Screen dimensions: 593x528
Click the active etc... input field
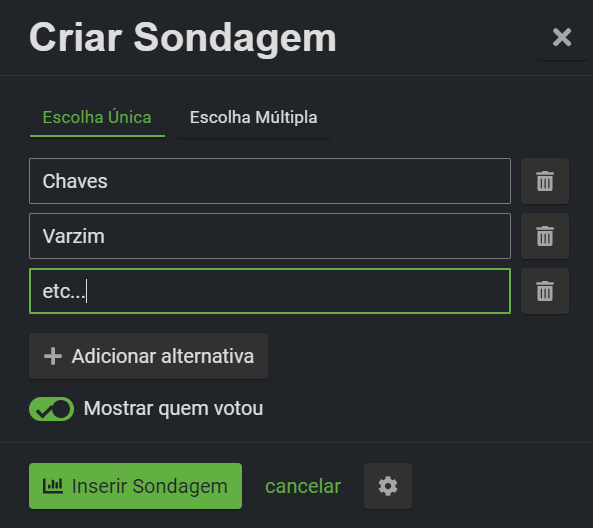tap(270, 291)
